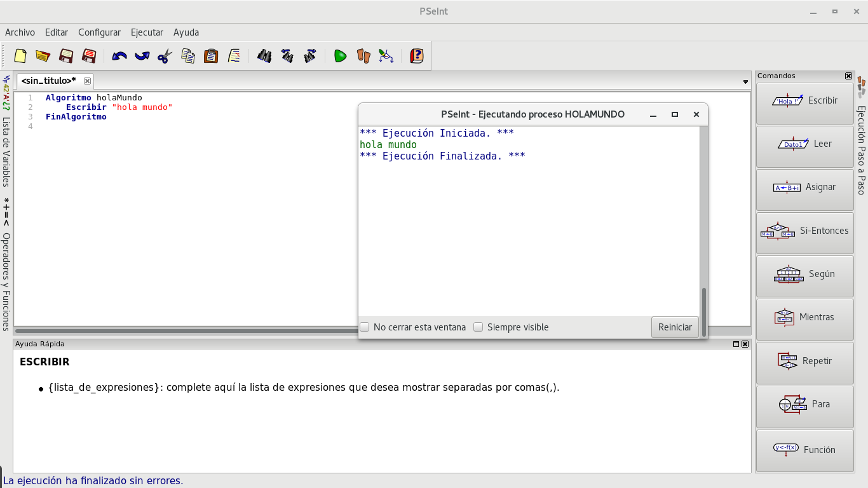Screen dimensions: 868x488
Task: Close the Ayuda Rápida panel
Action: coord(745,344)
